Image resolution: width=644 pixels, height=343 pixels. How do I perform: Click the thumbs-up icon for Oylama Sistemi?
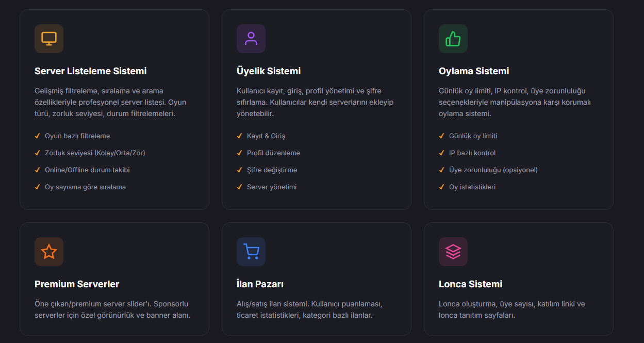tap(453, 39)
